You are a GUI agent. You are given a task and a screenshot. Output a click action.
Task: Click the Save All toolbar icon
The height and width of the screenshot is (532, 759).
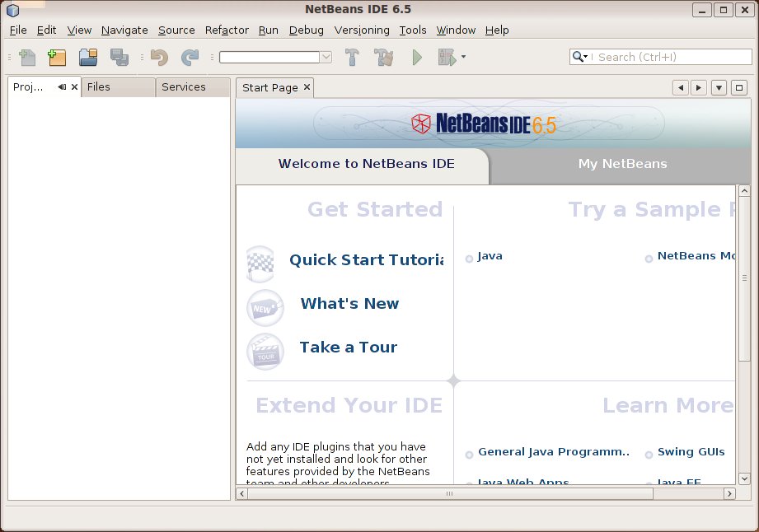[x=119, y=57]
